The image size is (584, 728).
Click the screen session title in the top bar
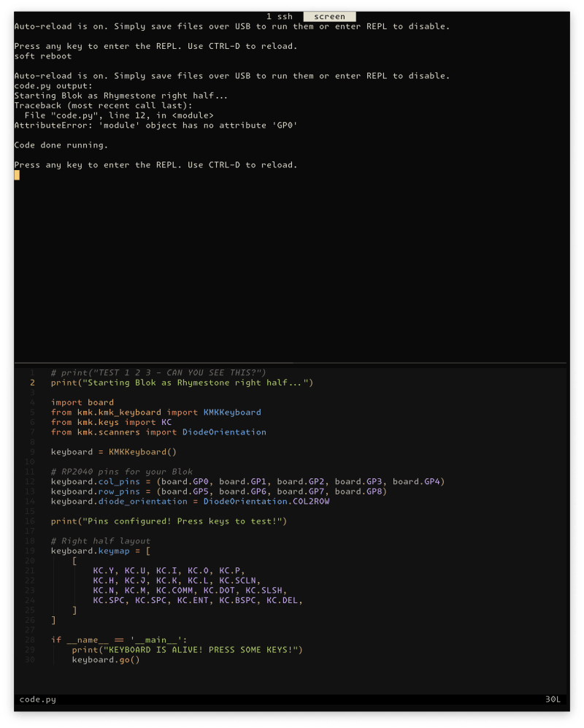click(328, 16)
